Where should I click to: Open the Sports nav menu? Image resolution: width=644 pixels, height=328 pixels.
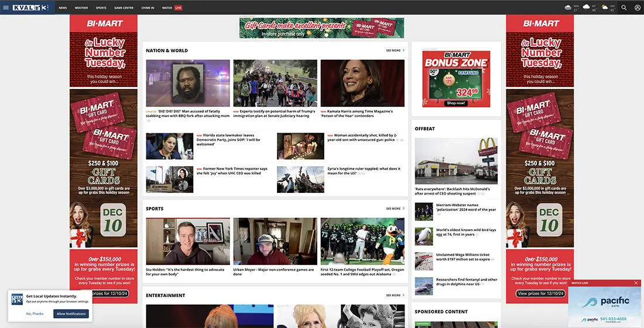[101, 8]
